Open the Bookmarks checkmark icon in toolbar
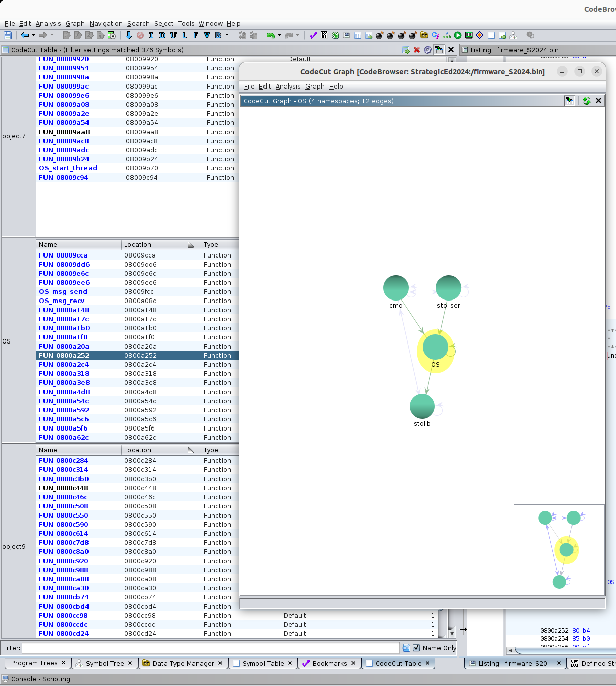The image size is (616, 686). (313, 35)
